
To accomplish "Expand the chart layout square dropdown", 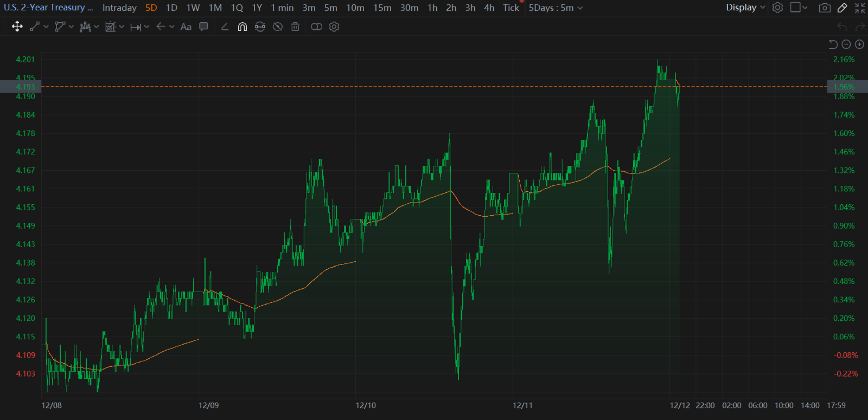I will [x=799, y=8].
